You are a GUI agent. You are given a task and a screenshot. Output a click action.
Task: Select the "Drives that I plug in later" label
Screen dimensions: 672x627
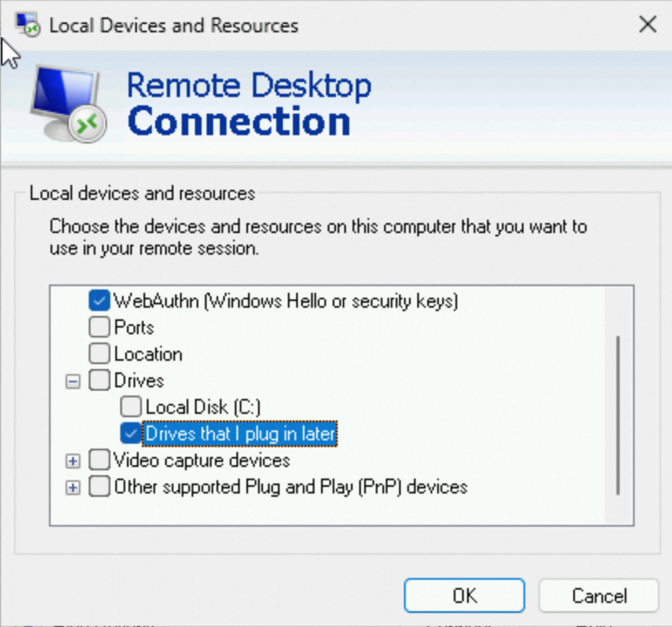pyautogui.click(x=240, y=434)
